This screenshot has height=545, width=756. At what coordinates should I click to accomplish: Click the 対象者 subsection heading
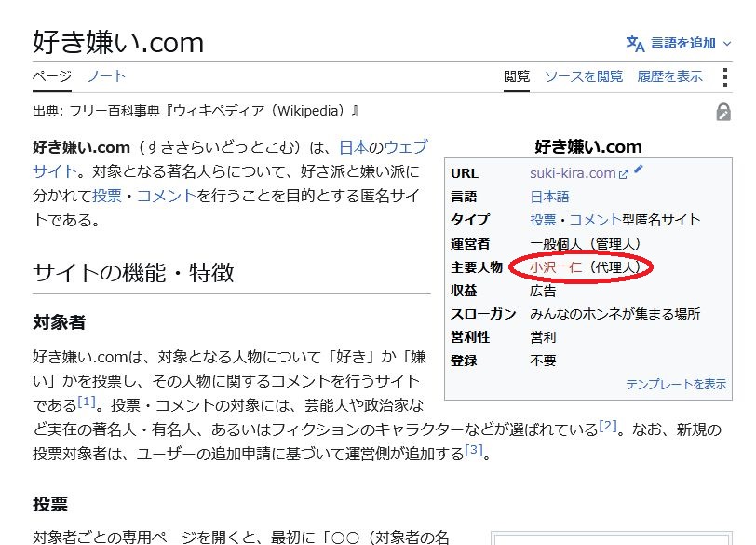tap(60, 322)
